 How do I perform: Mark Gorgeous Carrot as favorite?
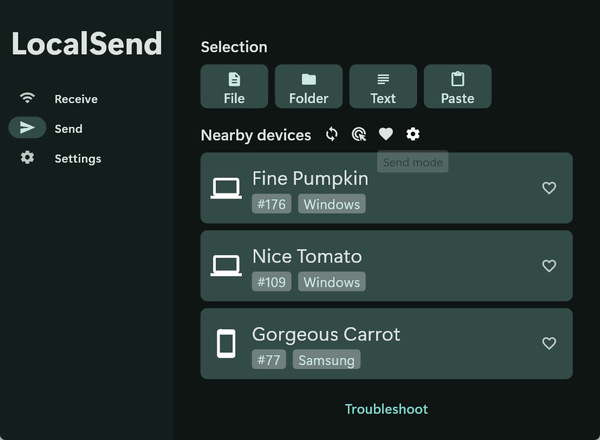tap(548, 343)
